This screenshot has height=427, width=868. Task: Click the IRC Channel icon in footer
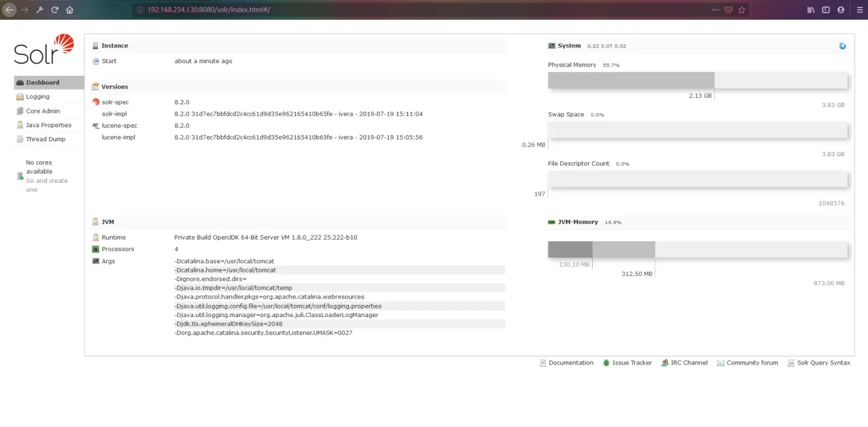(664, 363)
